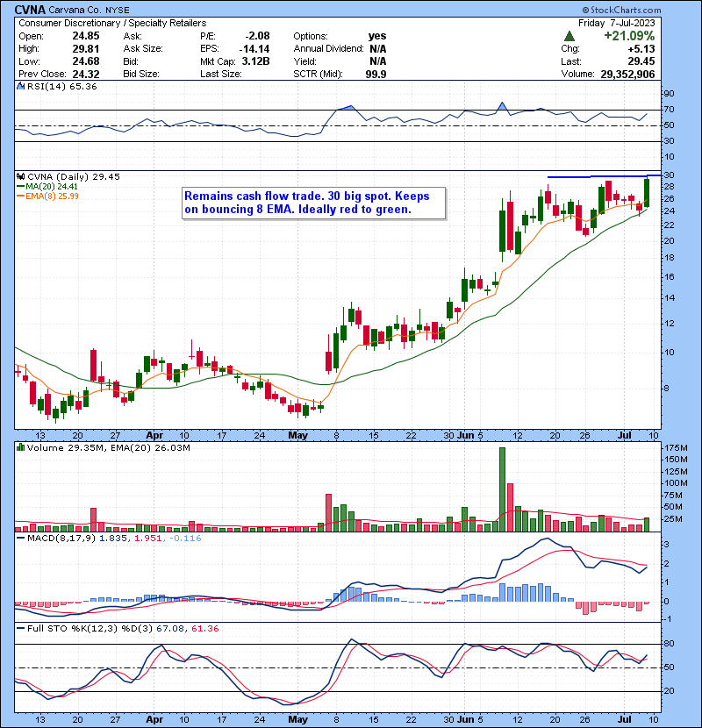Click the MACD(8,17,9) legend label
Screen dimensions: 702x728
click(61, 539)
